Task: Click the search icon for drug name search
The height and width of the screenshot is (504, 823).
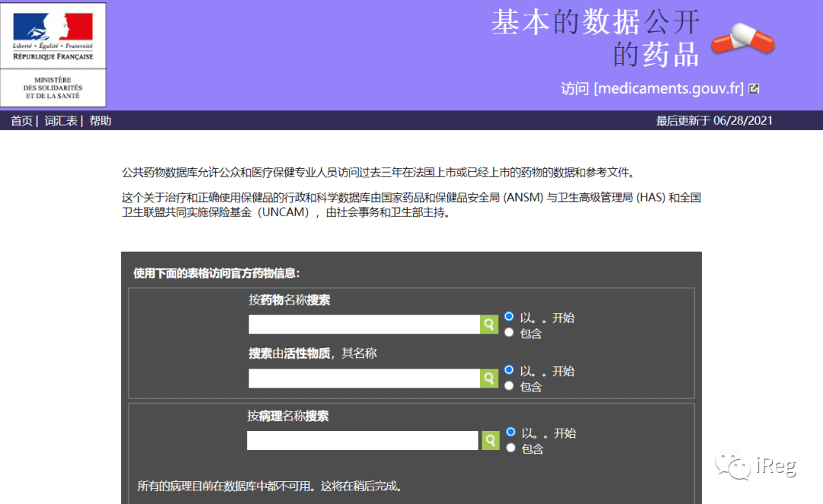Action: (x=488, y=324)
